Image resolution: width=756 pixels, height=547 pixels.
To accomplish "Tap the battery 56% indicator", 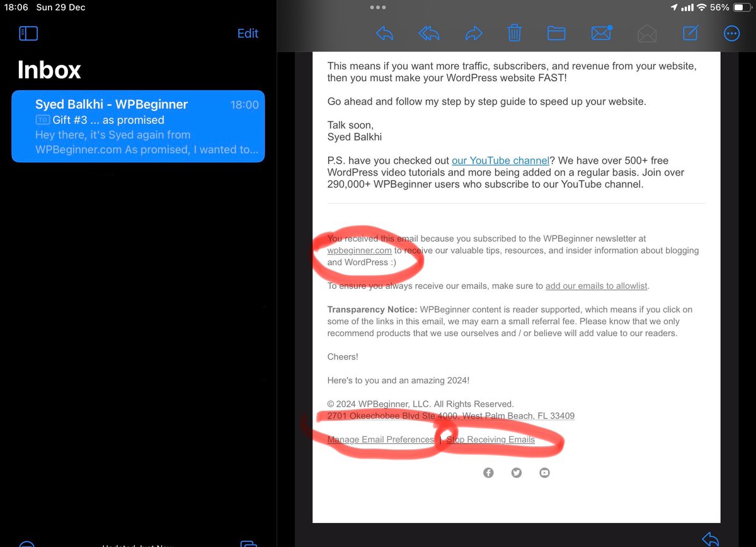I will 731,8.
